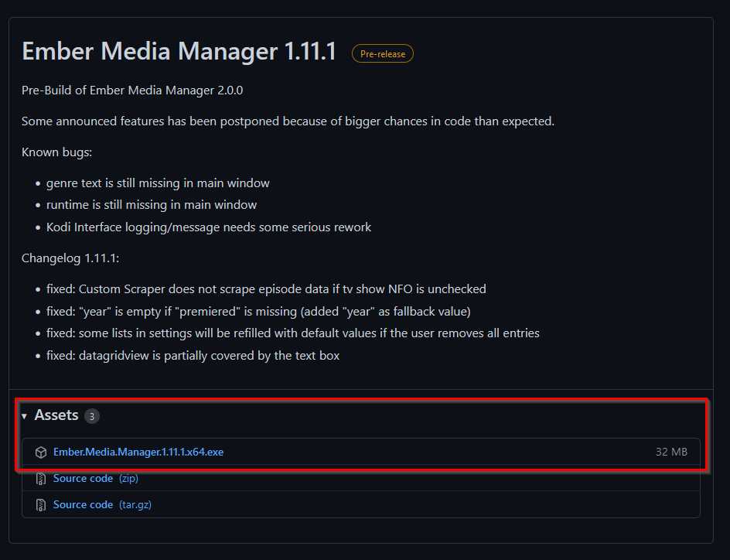Image resolution: width=730 pixels, height=560 pixels.
Task: Click the Assets heading
Action: click(x=56, y=415)
